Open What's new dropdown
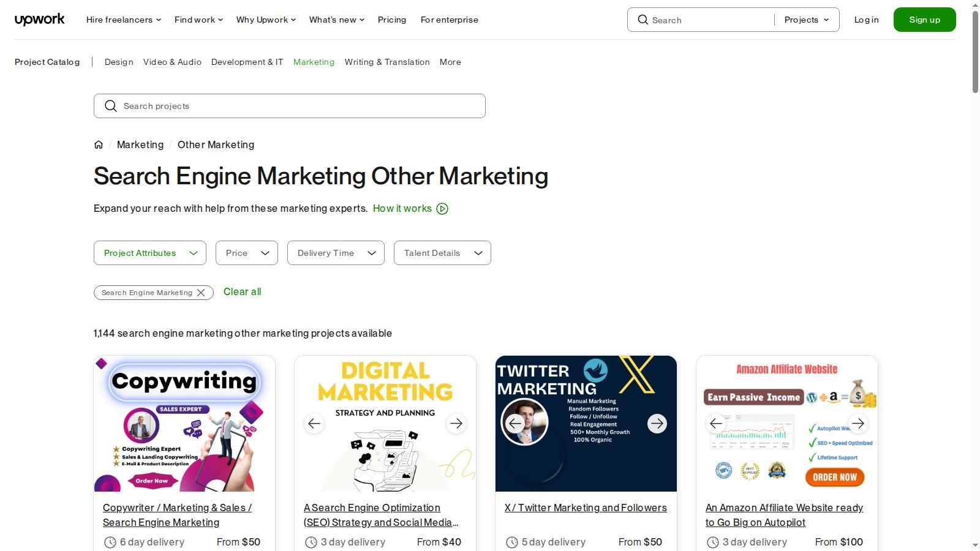The height and width of the screenshot is (551, 980). click(x=337, y=20)
